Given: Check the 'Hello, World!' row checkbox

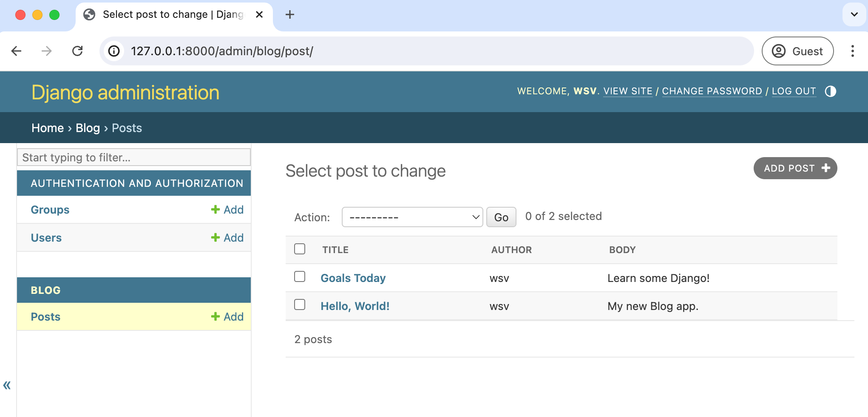Looking at the screenshot, I should click(x=300, y=304).
